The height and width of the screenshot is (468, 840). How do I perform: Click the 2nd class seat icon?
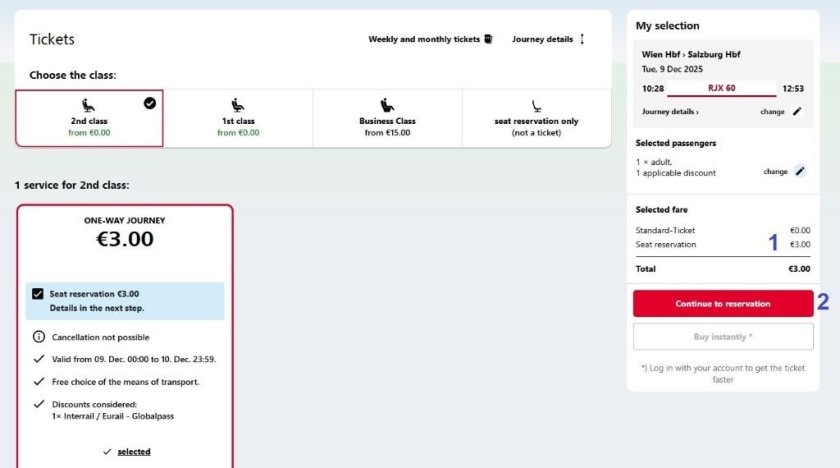point(88,105)
